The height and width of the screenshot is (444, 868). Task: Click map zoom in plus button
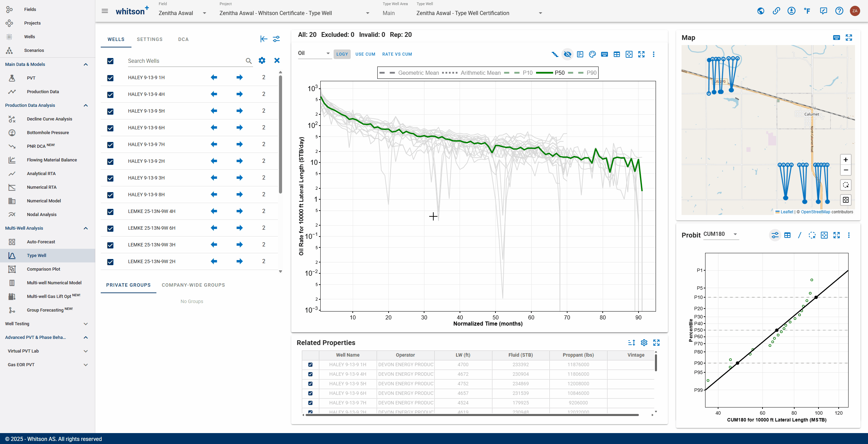coord(846,160)
